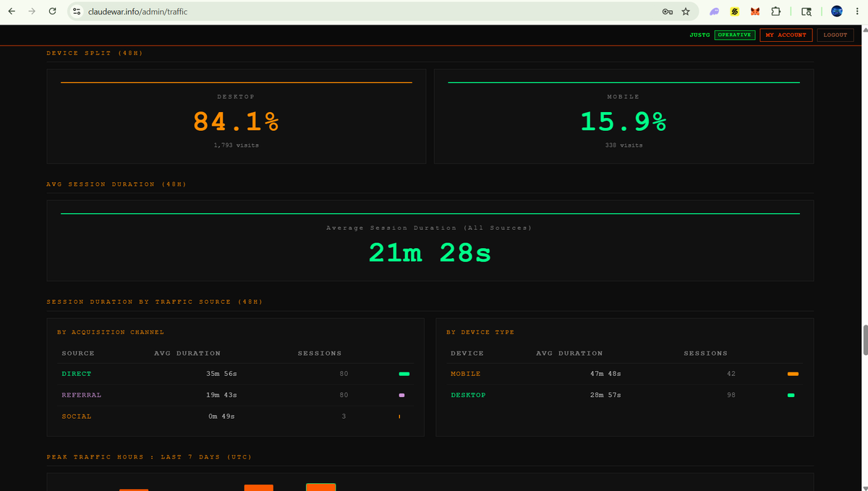The image size is (868, 491).
Task: View site information icon in address bar
Action: [77, 12]
